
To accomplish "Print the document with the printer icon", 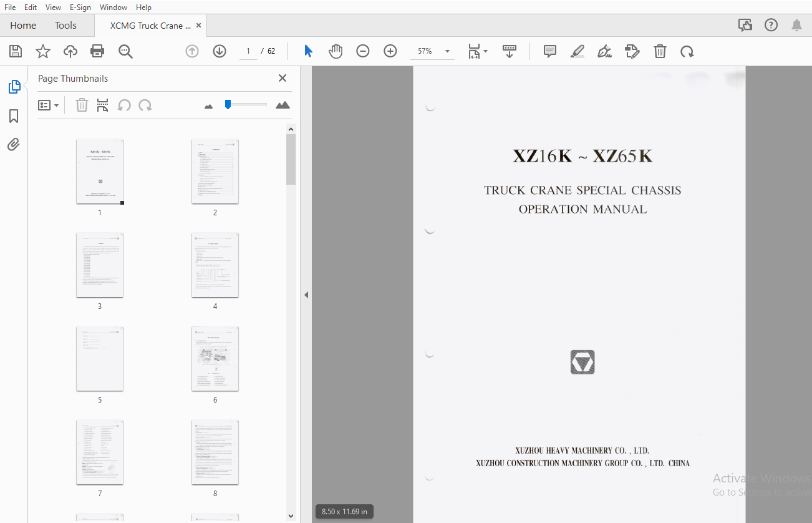I will 97,51.
